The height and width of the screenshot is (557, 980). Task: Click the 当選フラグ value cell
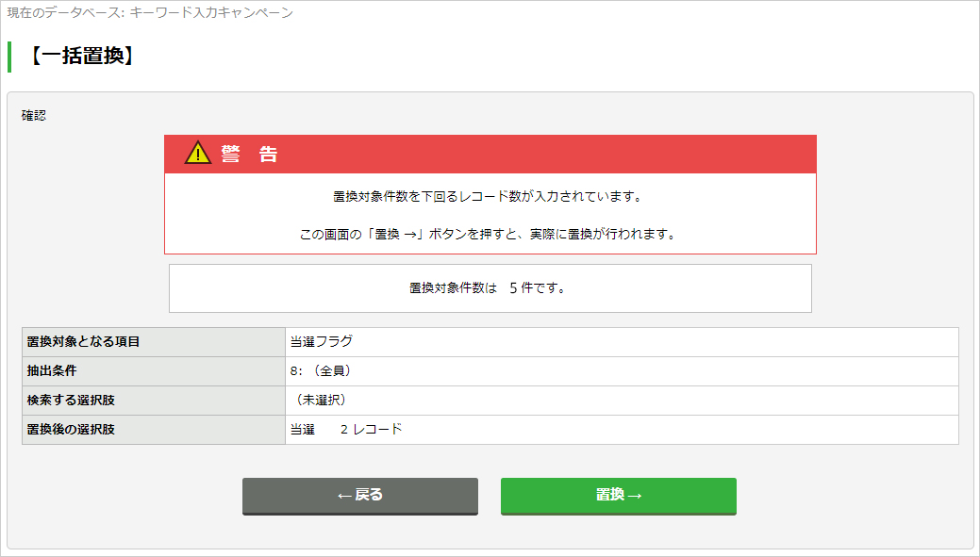622,341
